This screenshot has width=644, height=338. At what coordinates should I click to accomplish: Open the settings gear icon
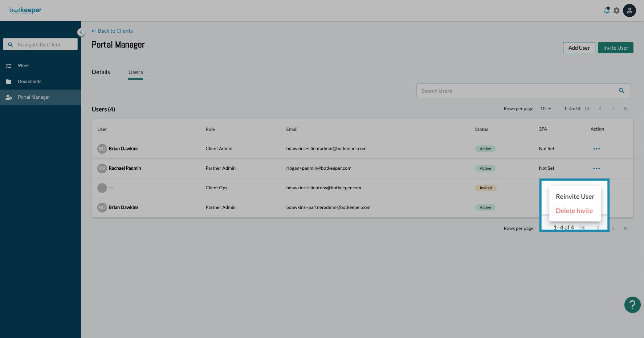[616, 11]
